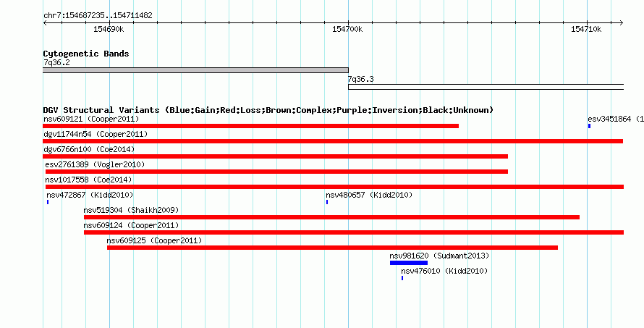Click the small blue nsv472867 marker

[48, 202]
